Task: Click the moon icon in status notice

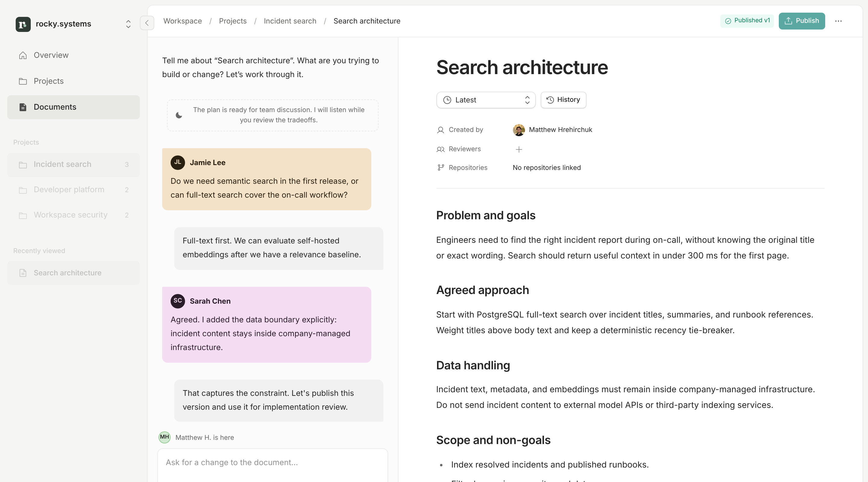Action: tap(179, 115)
